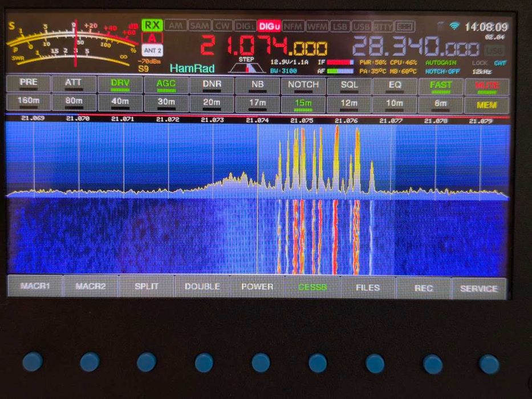Select SAM mode
The width and height of the screenshot is (532, 399).
(x=200, y=26)
